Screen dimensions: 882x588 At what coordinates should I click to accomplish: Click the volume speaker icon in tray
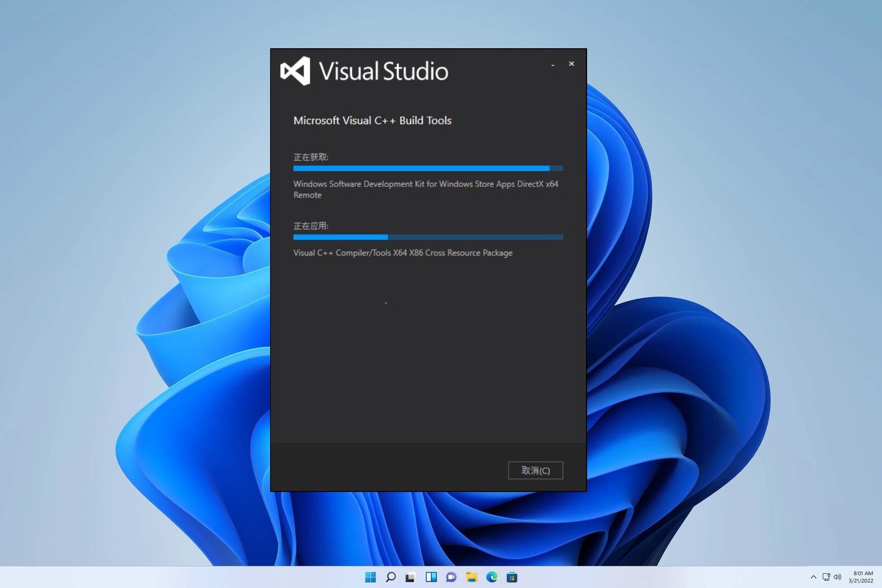coord(837,577)
